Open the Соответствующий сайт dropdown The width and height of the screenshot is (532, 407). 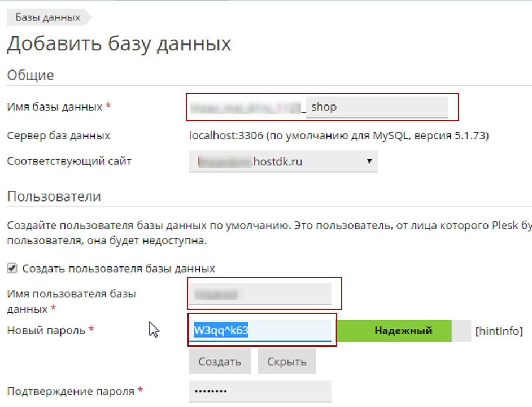coord(283,161)
